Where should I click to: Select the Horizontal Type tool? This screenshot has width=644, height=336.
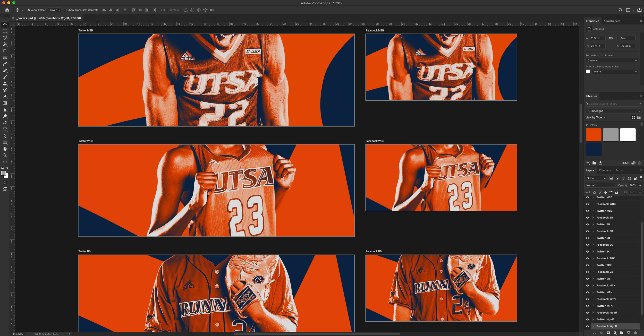tap(5, 129)
